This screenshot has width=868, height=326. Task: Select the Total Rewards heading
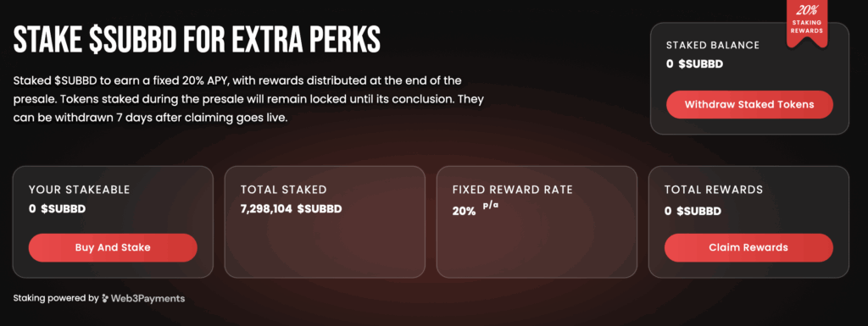click(x=714, y=190)
